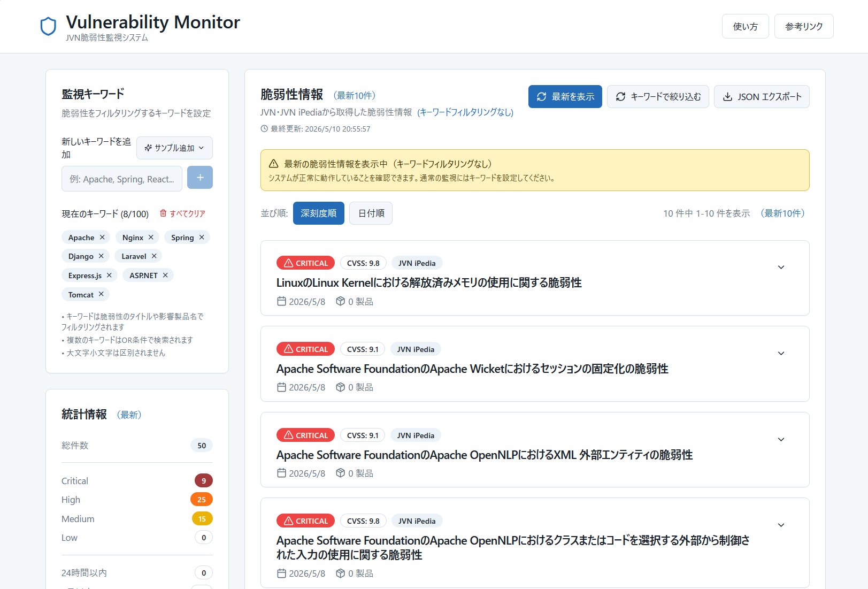This screenshot has width=868, height=589.
Task: Click the Critical count badge 9
Action: pos(203,480)
